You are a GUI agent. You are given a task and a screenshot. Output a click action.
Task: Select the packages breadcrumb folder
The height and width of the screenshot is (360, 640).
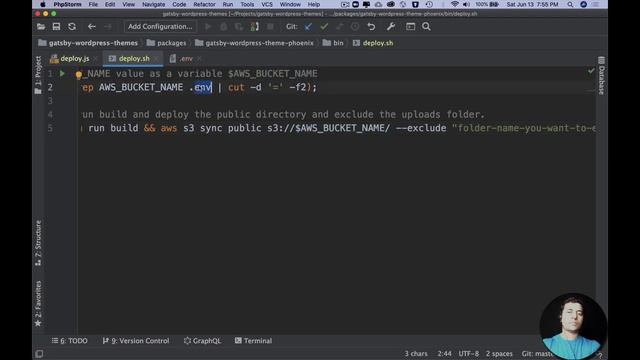pos(167,43)
